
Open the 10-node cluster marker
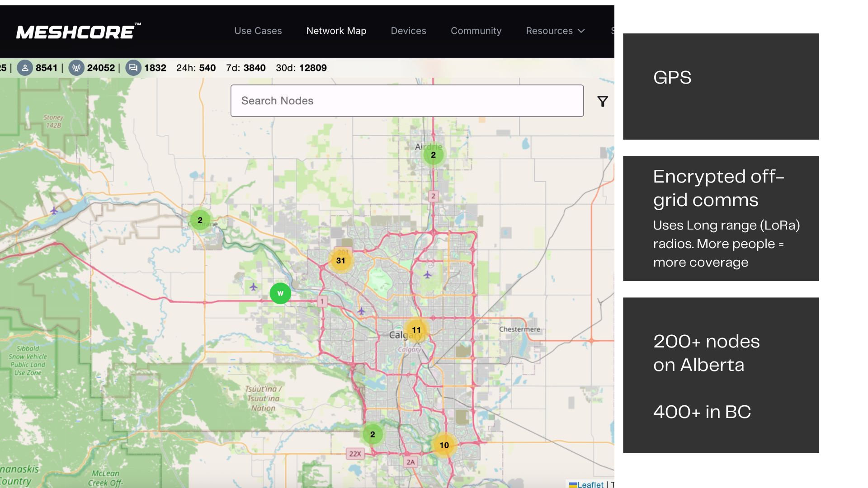pyautogui.click(x=444, y=446)
